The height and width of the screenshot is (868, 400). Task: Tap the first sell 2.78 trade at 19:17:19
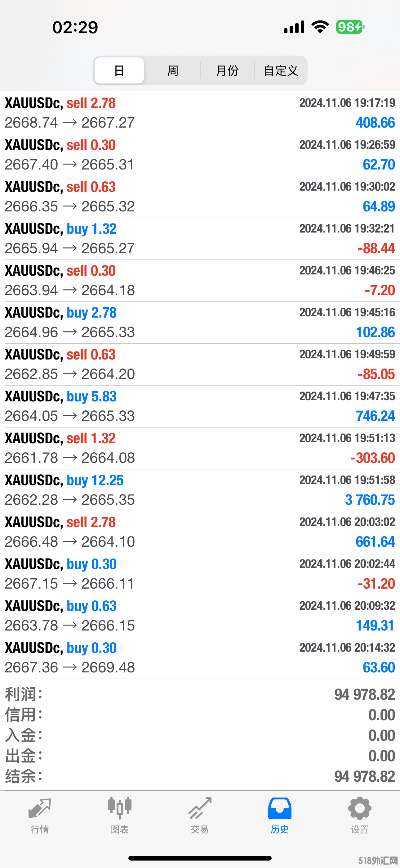coord(200,113)
